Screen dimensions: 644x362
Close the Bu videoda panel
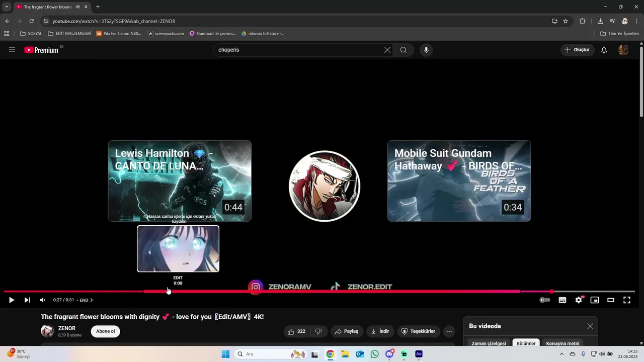coord(590,326)
